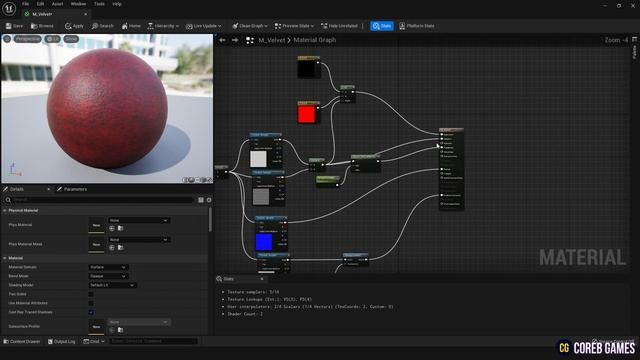
Task: Use selected asset for Phys Material Mask
Action: (112, 247)
